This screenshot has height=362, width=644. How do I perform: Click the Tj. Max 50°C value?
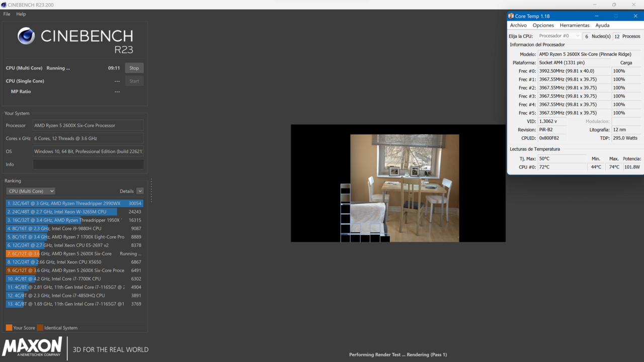(562, 159)
